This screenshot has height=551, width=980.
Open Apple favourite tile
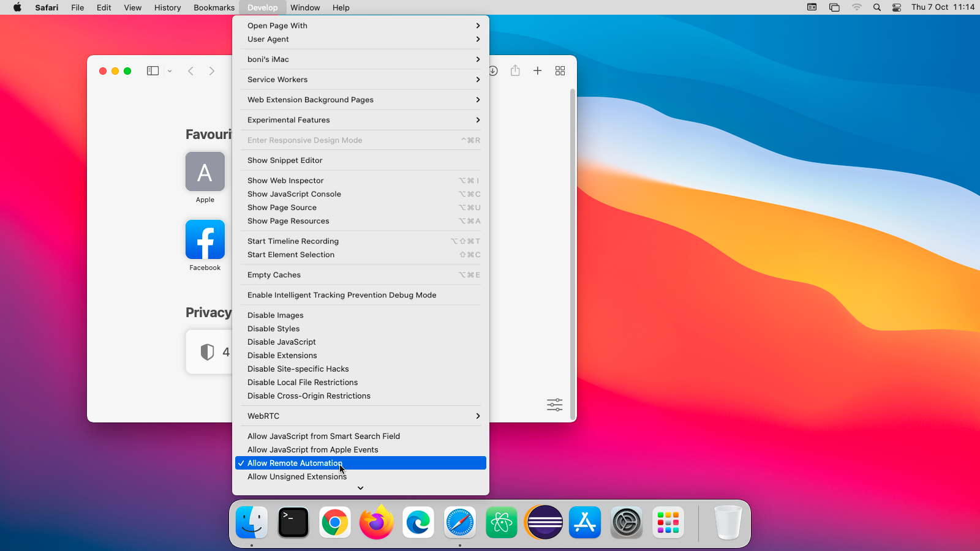tap(205, 172)
